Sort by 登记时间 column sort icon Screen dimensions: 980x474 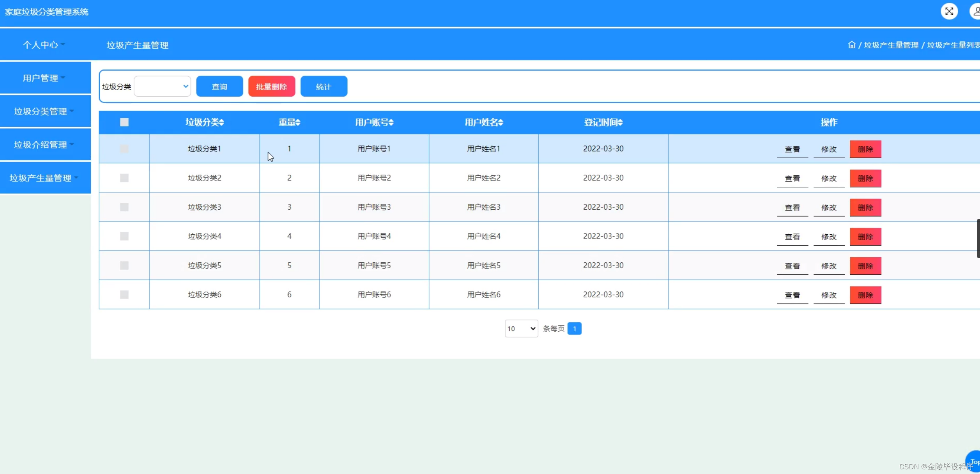[620, 122]
